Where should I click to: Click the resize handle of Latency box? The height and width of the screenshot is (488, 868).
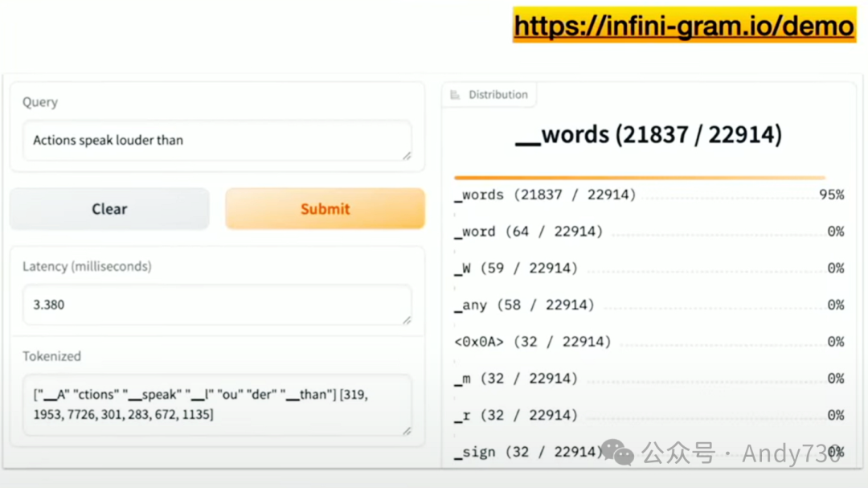(407, 320)
